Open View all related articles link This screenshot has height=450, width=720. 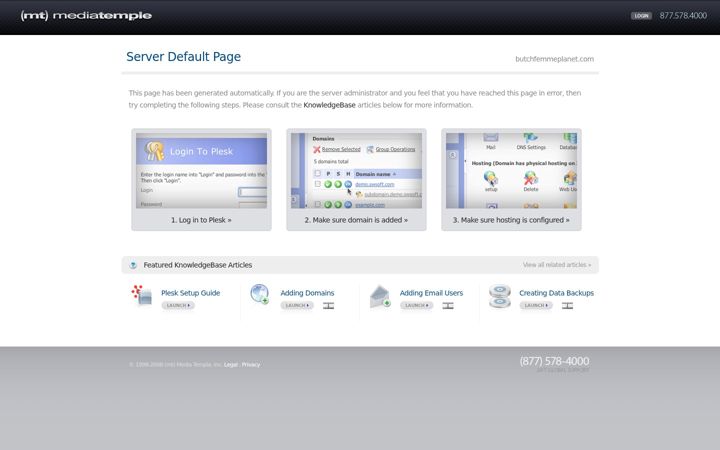click(x=557, y=265)
